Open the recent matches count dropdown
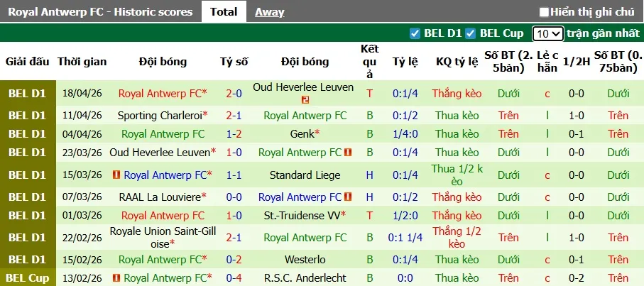Screen dimensions: 644x286 pos(548,33)
